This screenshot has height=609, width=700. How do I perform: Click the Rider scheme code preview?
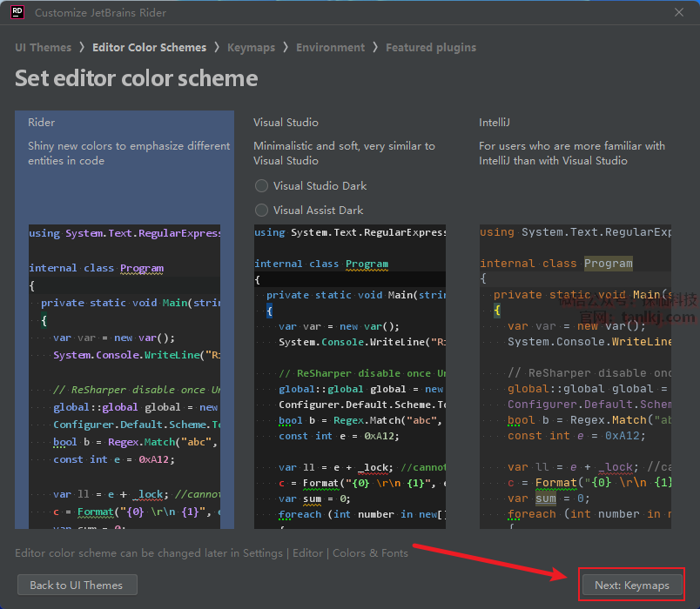125,376
